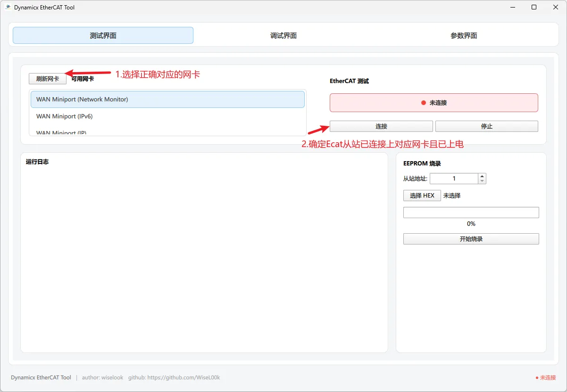Maximize the Dynamicx EtherCAT Tool window
567x392 pixels.
(x=534, y=7)
